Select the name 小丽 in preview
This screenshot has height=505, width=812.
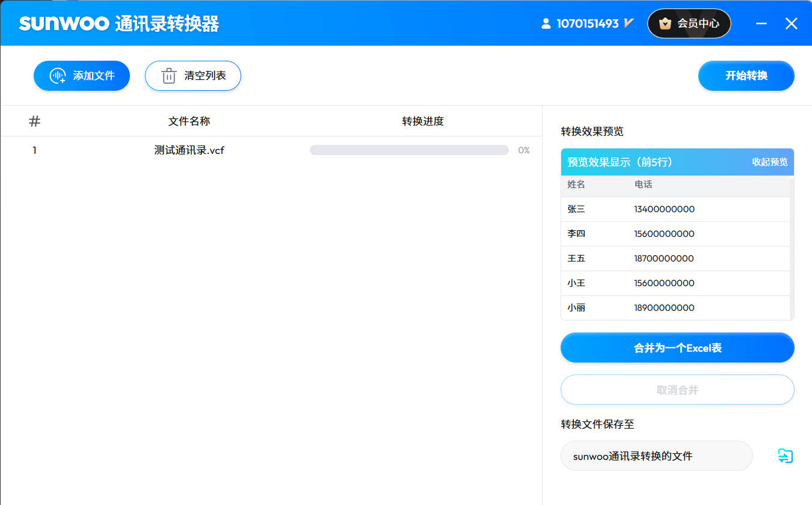tap(576, 308)
